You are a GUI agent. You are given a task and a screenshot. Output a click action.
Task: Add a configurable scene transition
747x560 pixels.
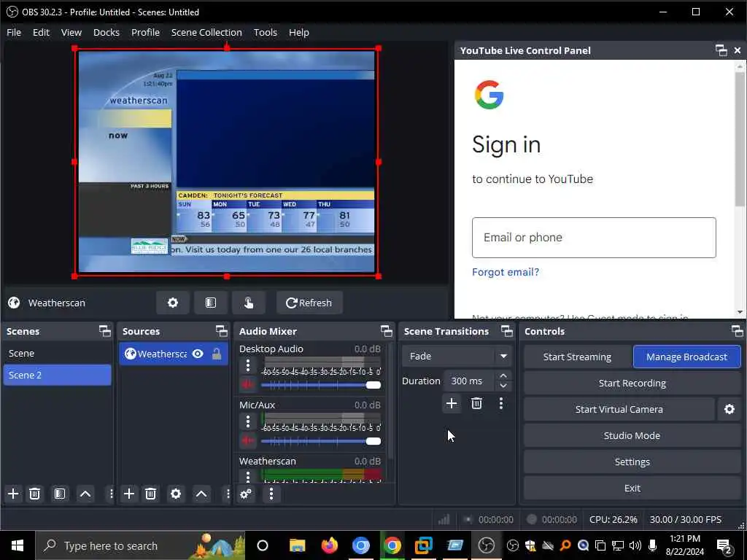[x=451, y=404]
